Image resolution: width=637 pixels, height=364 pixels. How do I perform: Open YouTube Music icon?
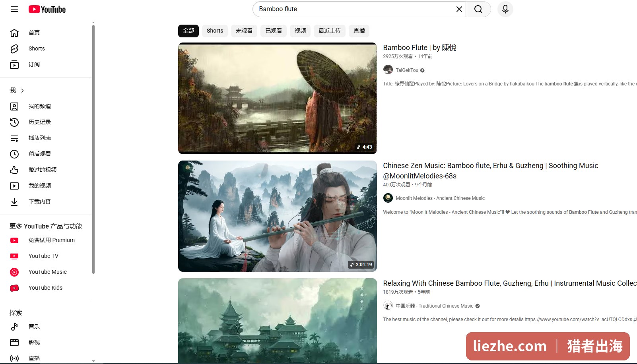click(14, 272)
